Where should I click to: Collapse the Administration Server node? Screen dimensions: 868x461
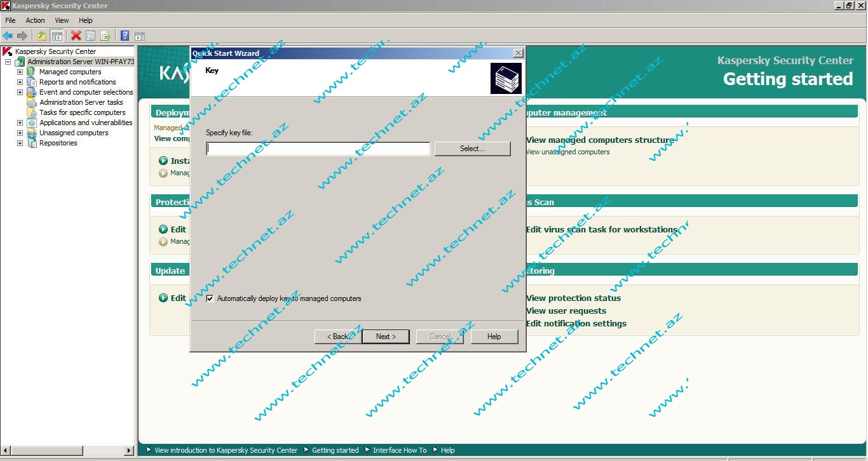pyautogui.click(x=8, y=62)
